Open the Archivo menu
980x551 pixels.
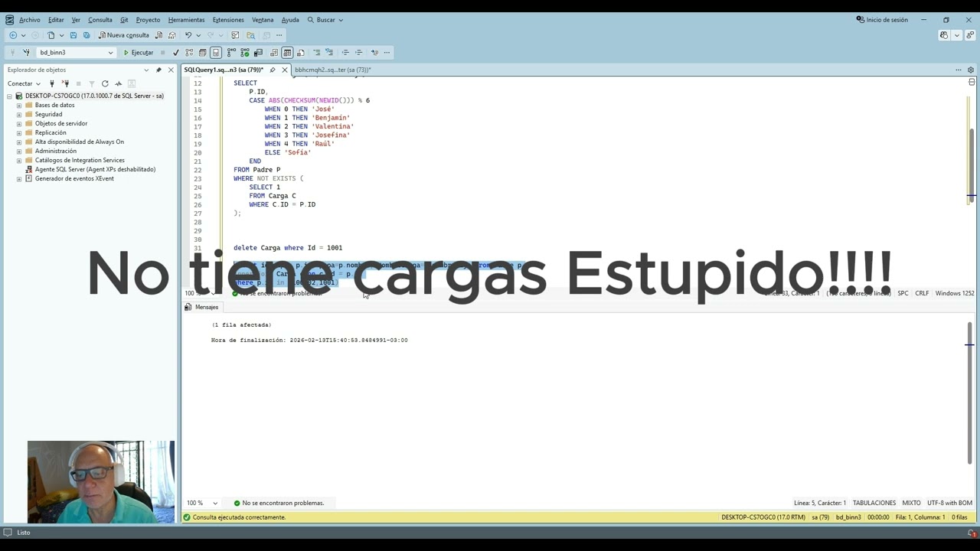pyautogui.click(x=29, y=20)
